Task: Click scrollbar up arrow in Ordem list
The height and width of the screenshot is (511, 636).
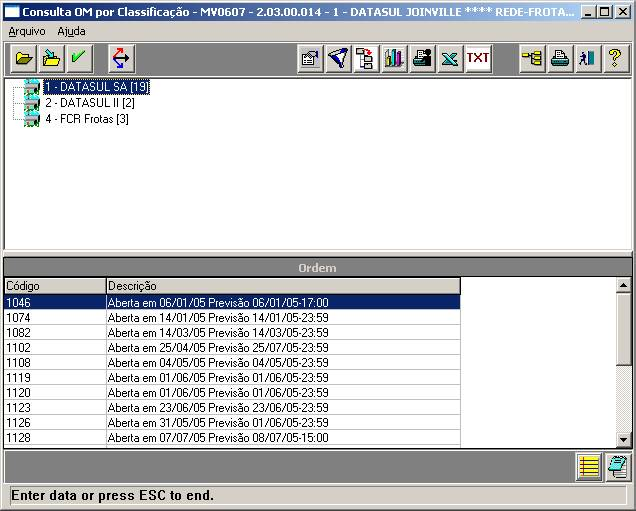Action: click(623, 286)
